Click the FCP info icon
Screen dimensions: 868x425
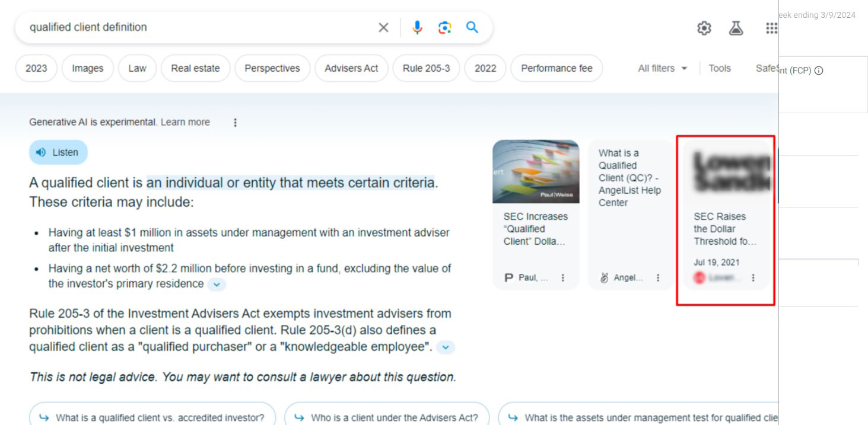coord(819,70)
